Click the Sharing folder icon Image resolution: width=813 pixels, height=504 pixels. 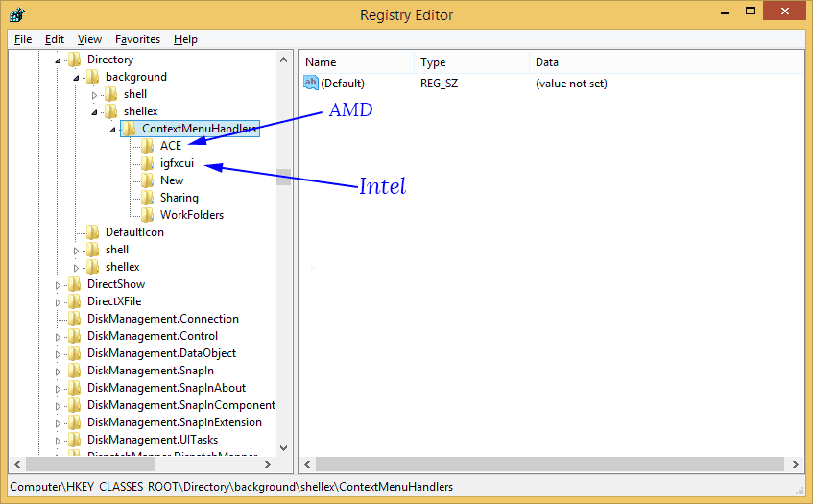(148, 198)
